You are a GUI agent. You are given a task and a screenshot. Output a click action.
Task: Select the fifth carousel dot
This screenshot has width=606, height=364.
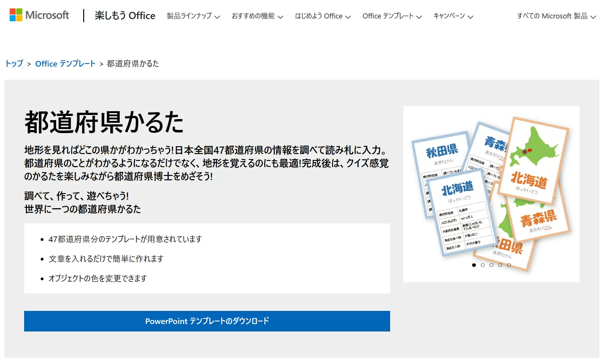509,265
